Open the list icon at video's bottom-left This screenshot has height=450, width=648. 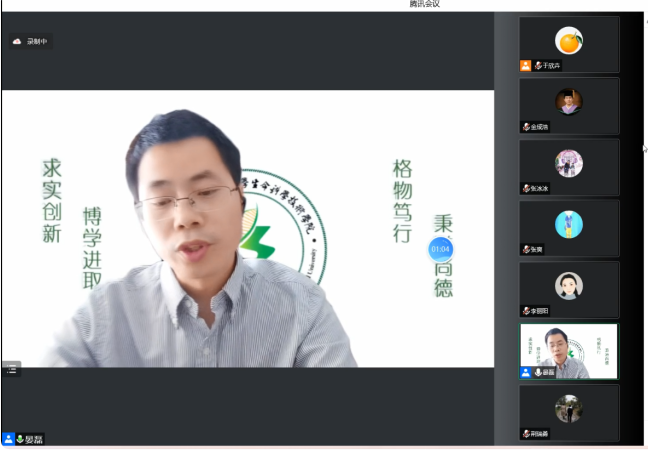click(11, 369)
